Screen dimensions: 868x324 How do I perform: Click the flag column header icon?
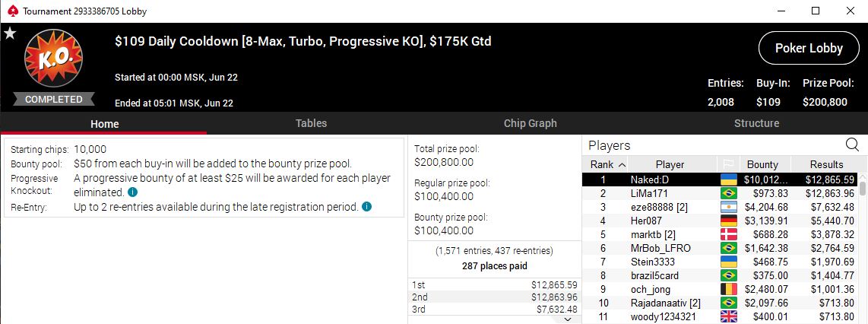728,164
